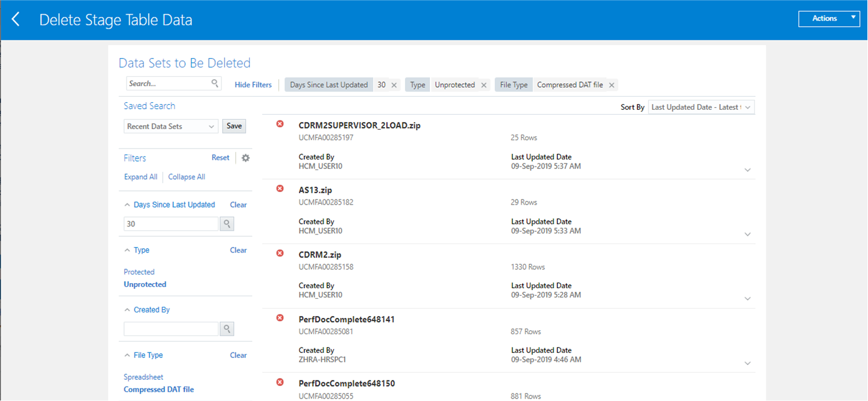Remove CDRM2.zip with red X icon
The height and width of the screenshot is (401, 868).
pos(280,253)
